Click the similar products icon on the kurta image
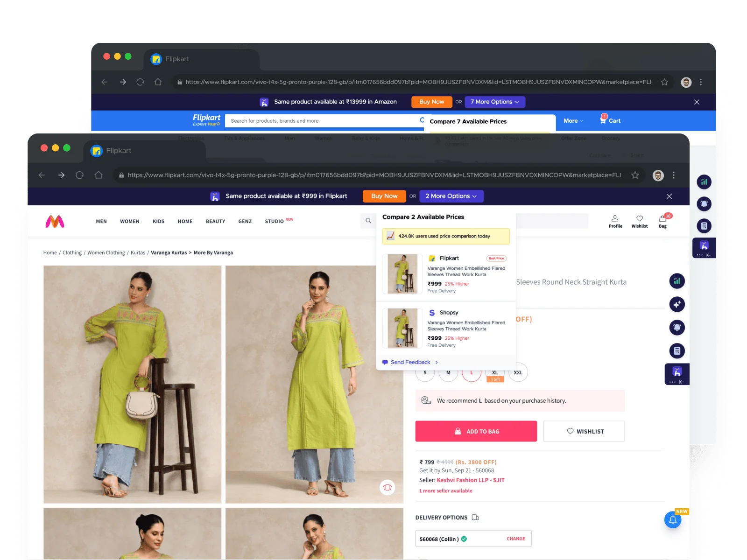Screen dimensions: 747x560 coord(388,488)
